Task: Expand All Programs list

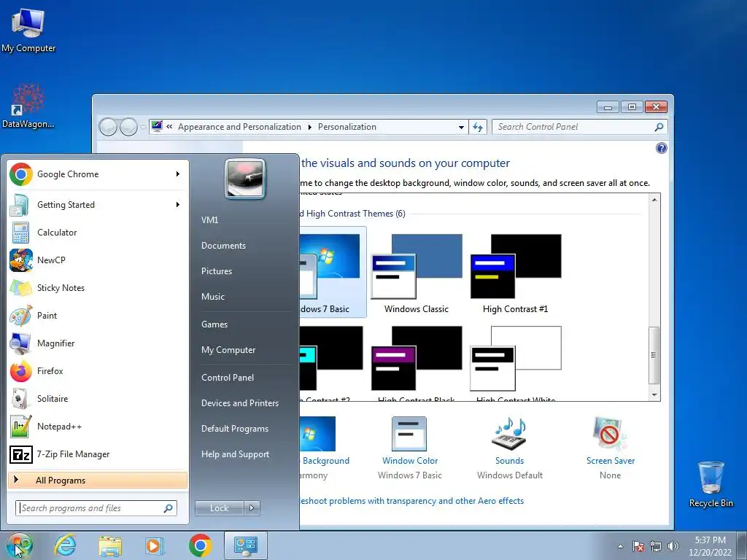Action: click(x=98, y=481)
